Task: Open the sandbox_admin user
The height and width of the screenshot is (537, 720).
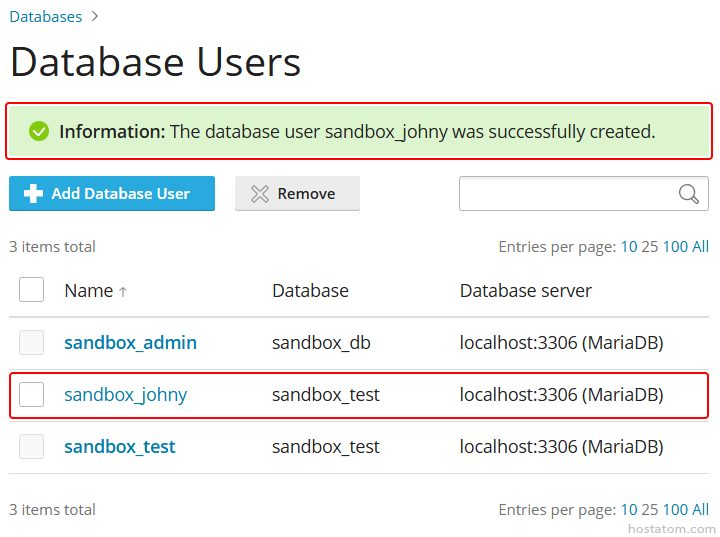Action: coord(130,343)
